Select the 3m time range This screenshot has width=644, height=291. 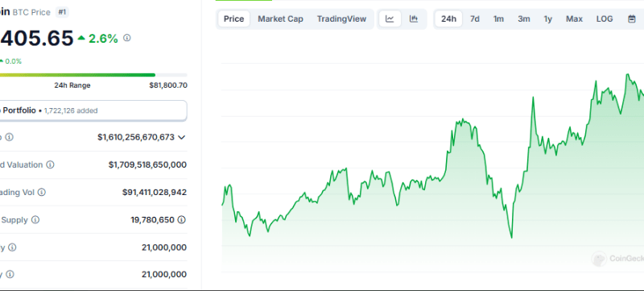(524, 19)
